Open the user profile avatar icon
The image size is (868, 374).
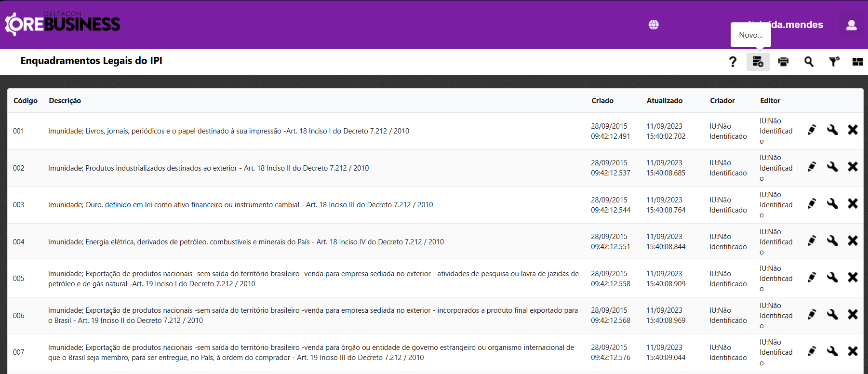pyautogui.click(x=851, y=25)
